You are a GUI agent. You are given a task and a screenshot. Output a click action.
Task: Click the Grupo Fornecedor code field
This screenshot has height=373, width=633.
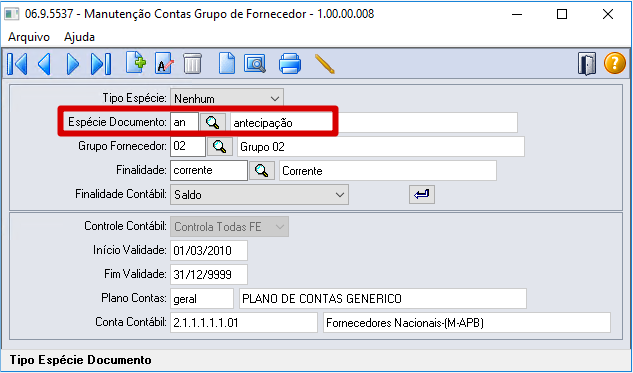coord(188,146)
